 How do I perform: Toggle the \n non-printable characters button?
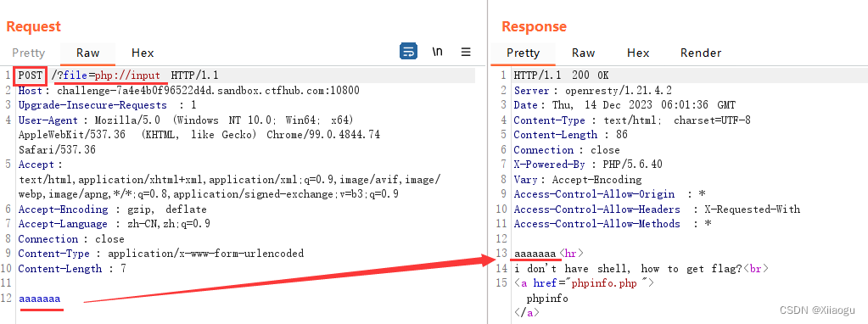[437, 52]
